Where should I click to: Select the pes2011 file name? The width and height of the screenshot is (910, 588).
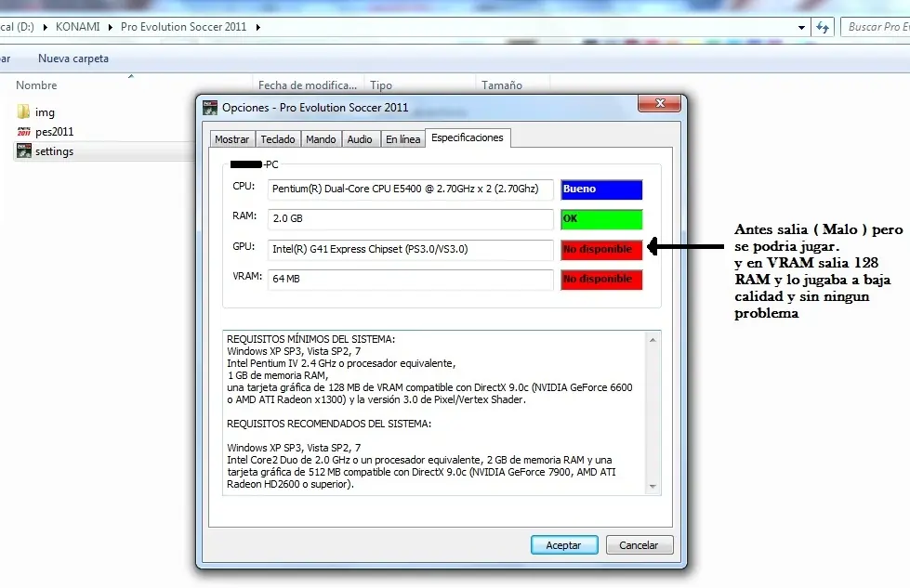(x=55, y=132)
